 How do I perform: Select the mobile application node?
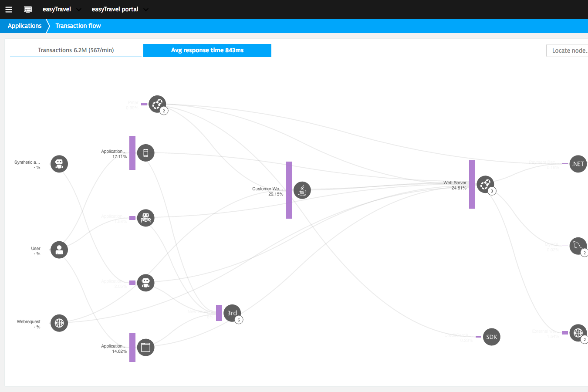click(146, 153)
